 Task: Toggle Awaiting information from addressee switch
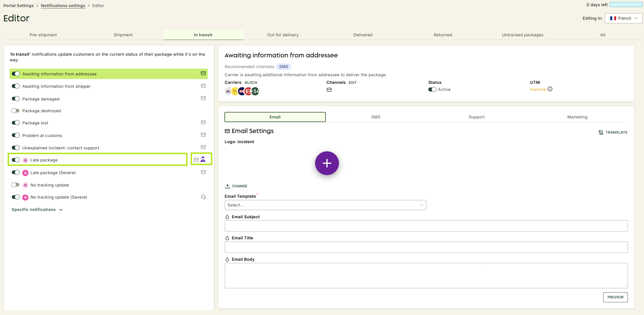click(16, 74)
